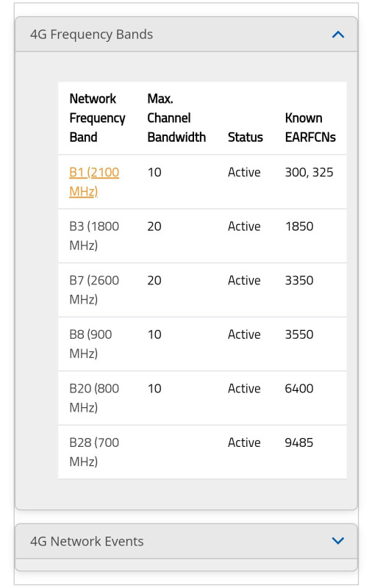Click the Status column header
This screenshot has height=588, width=372.
246,137
